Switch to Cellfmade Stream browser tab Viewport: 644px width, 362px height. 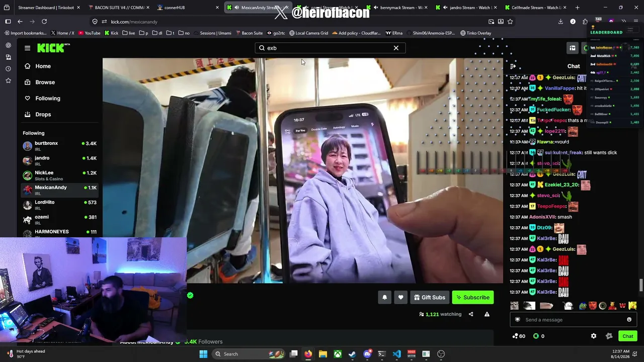536,8
